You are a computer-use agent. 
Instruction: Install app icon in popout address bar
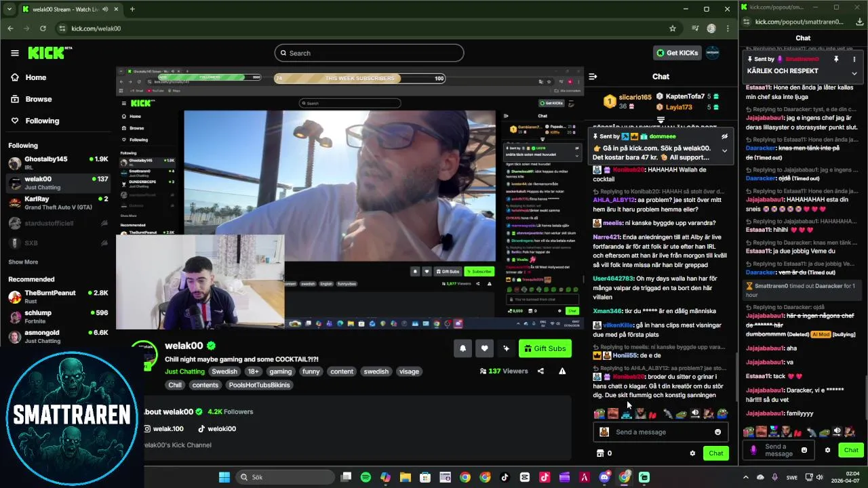click(860, 22)
